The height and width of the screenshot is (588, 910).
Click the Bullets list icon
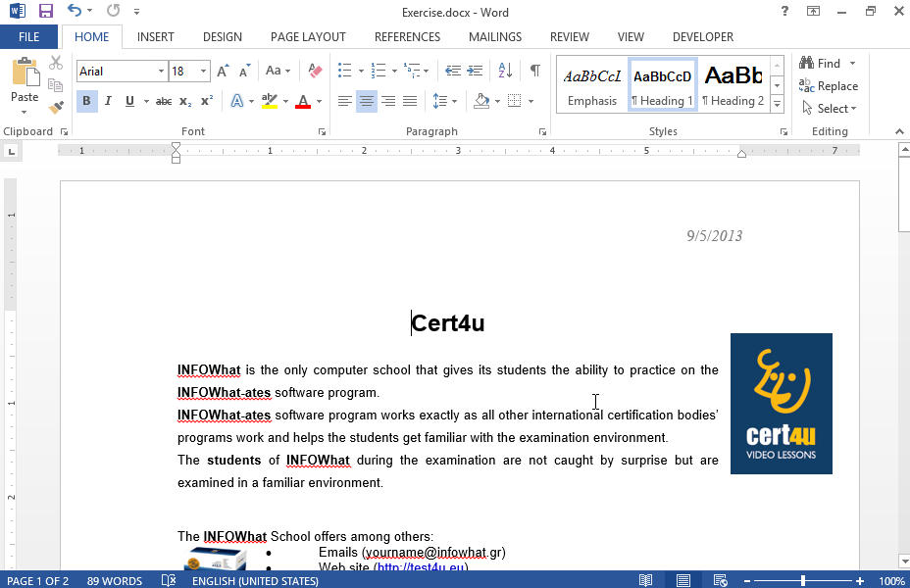(x=345, y=71)
